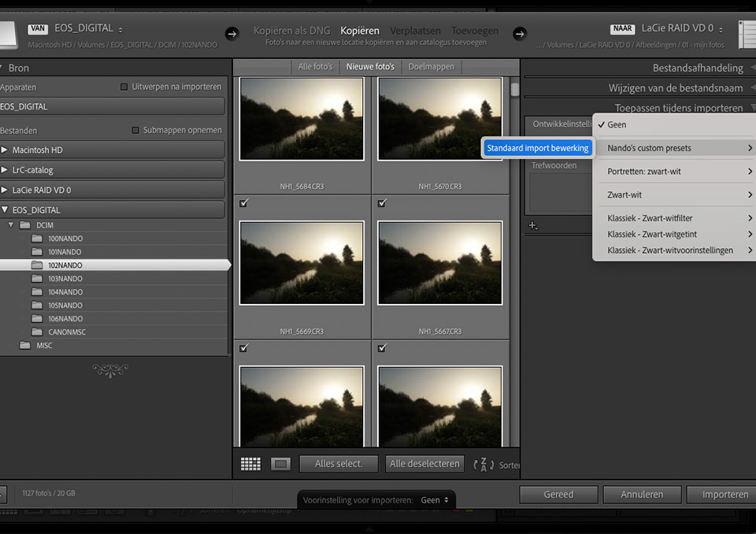Click the MISC folder icon
This screenshot has width=756, height=534.
pyautogui.click(x=25, y=346)
